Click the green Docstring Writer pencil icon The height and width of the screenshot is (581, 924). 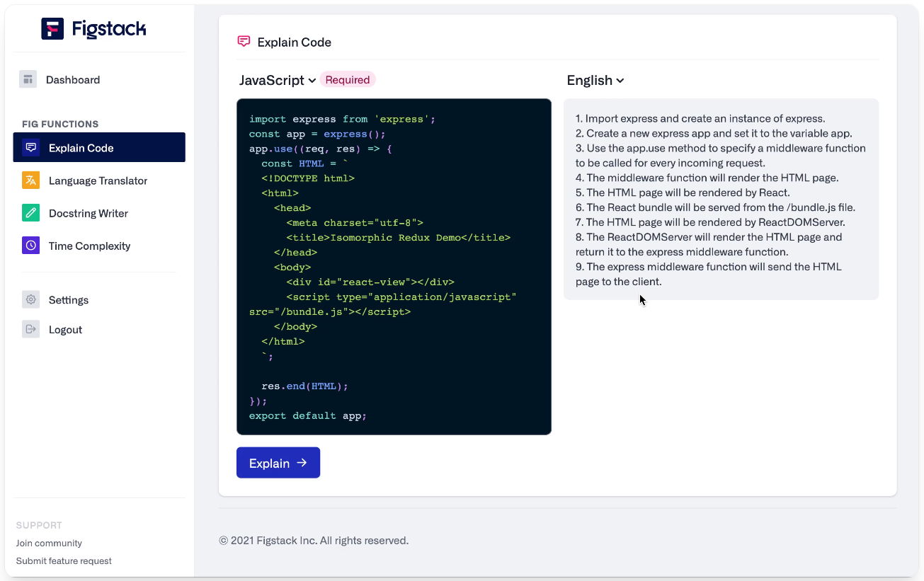(30, 213)
